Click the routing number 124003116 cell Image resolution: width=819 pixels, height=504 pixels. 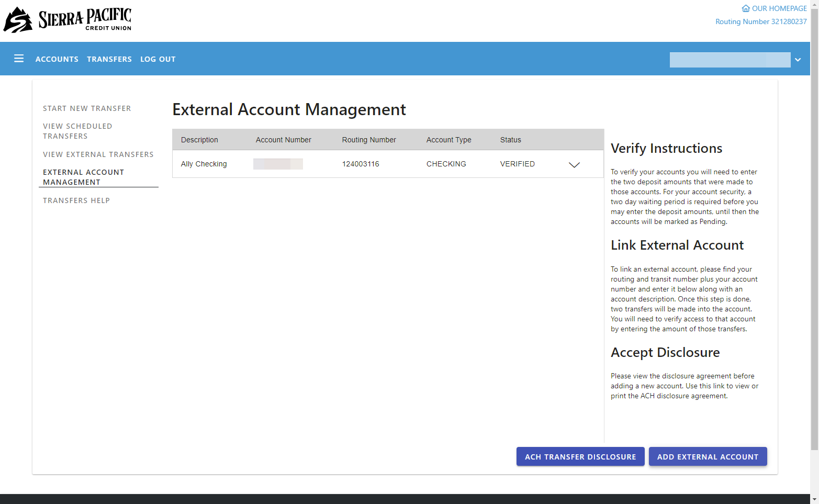361,164
